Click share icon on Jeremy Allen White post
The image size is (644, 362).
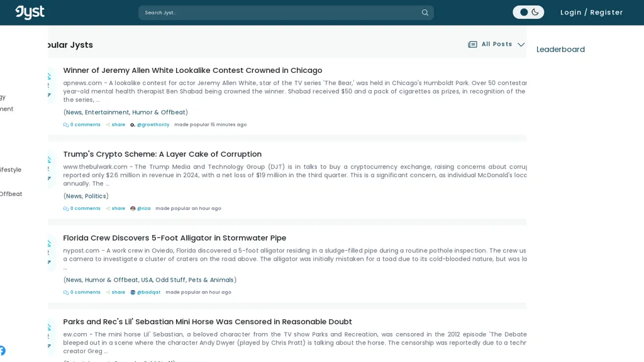[x=108, y=125]
